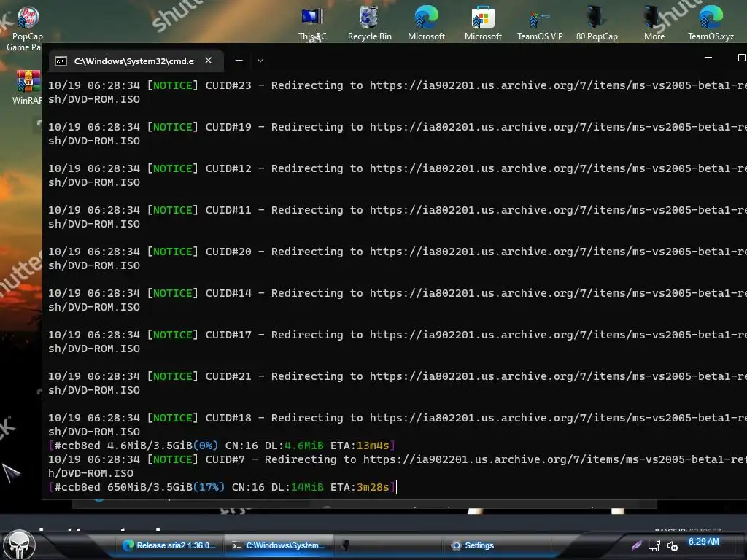Image resolution: width=747 pixels, height=560 pixels.
Task: Click CUID#20 redirect log line
Action: pyautogui.click(x=398, y=259)
